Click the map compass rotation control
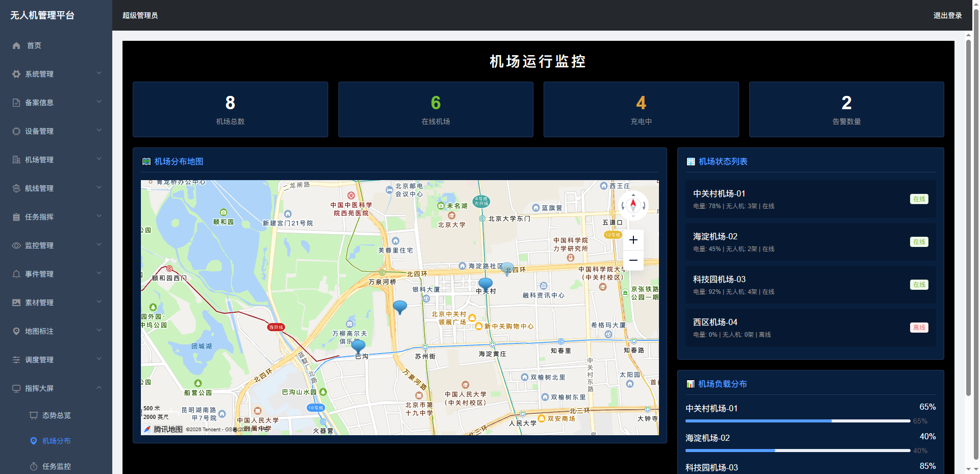This screenshot has width=980, height=474. click(633, 205)
